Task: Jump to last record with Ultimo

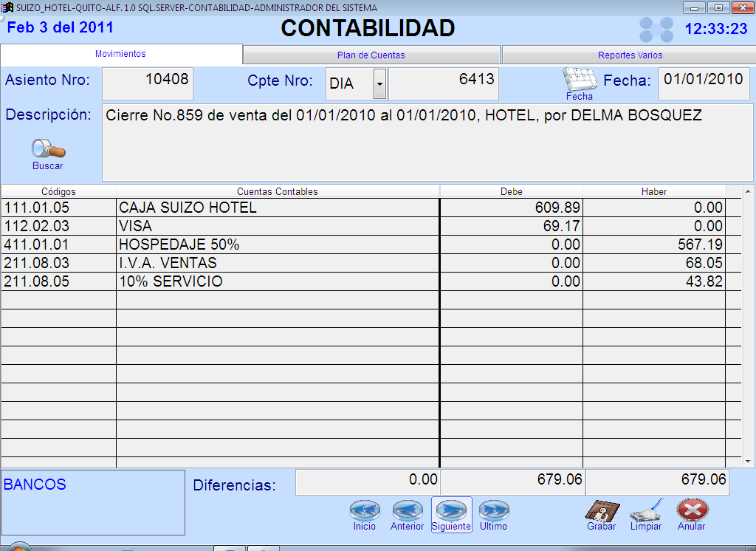Action: point(493,511)
